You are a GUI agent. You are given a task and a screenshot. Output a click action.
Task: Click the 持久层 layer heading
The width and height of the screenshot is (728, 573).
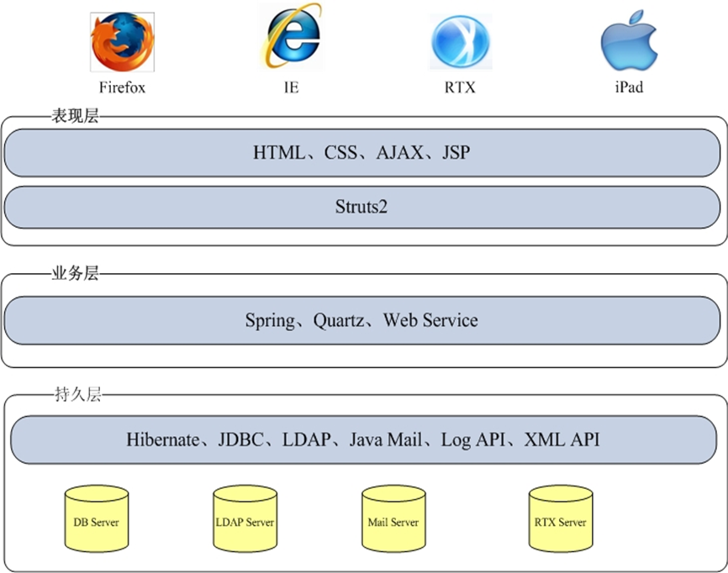(75, 395)
